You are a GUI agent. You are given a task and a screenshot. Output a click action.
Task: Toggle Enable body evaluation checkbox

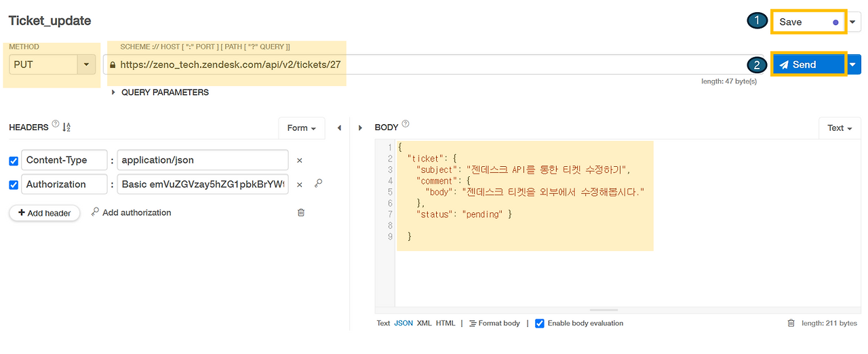[x=540, y=323]
